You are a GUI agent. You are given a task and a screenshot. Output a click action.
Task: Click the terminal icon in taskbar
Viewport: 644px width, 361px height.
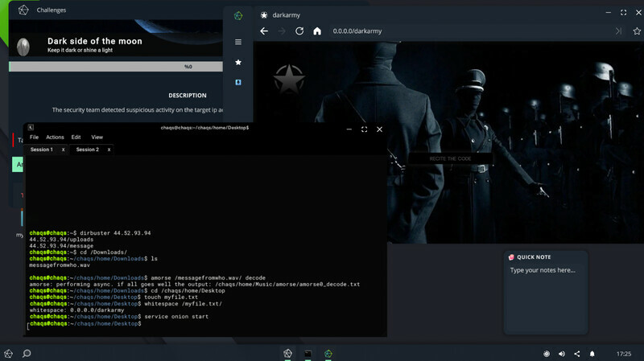pos(308,353)
